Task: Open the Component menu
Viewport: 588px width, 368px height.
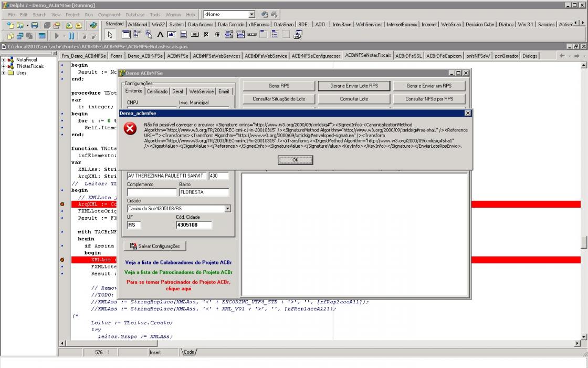Action: tap(109, 15)
